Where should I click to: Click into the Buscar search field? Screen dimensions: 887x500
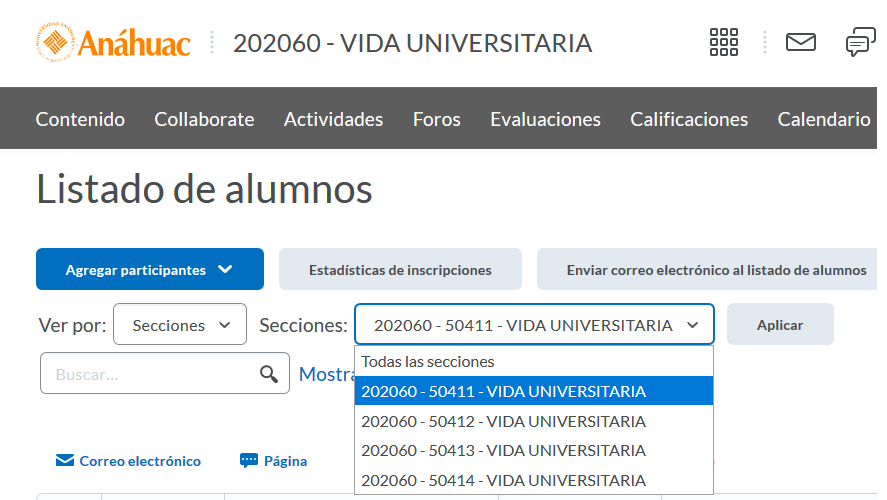click(x=150, y=374)
